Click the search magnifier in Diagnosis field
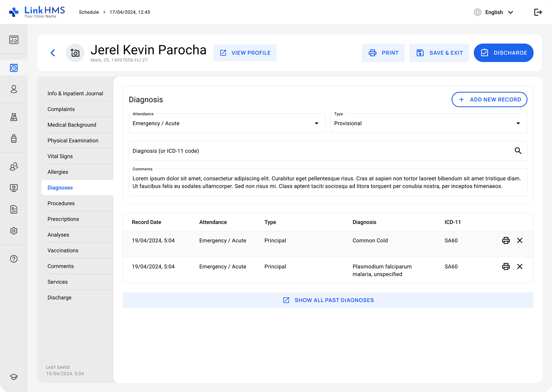 click(518, 151)
